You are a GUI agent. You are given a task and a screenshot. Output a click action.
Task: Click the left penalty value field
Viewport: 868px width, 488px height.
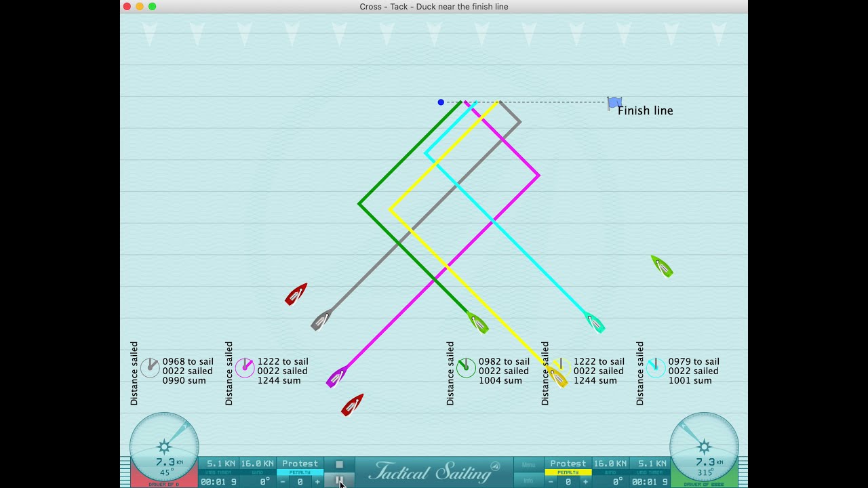(x=300, y=482)
